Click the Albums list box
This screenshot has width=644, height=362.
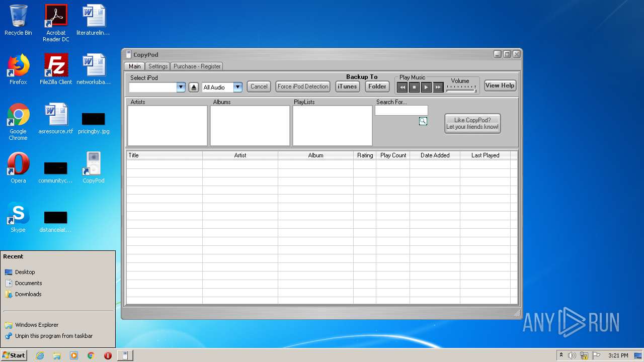tap(250, 126)
